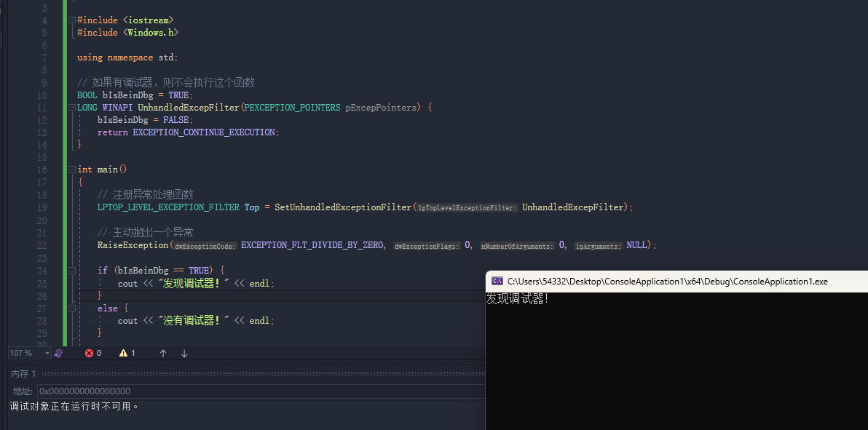The width and height of the screenshot is (868, 430).
Task: Click the console window's title bar icon
Action: [x=497, y=281]
